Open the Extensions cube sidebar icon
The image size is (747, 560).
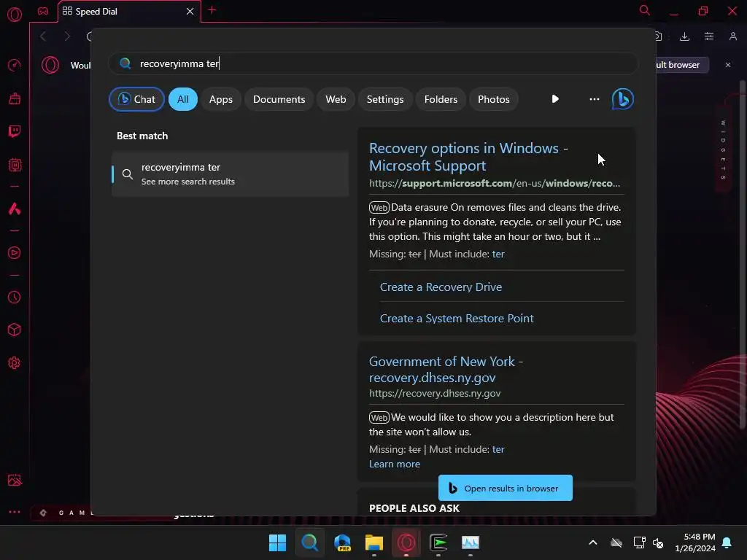(15, 330)
